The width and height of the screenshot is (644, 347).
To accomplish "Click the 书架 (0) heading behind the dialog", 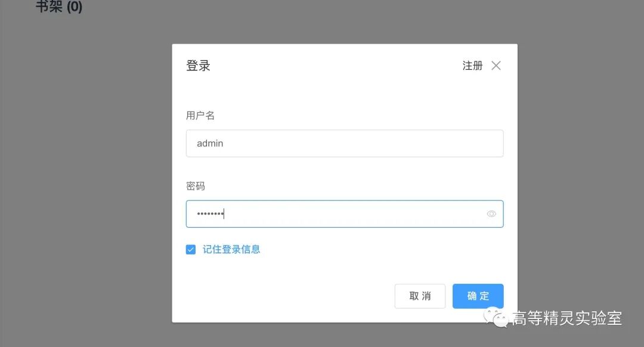I will point(59,7).
